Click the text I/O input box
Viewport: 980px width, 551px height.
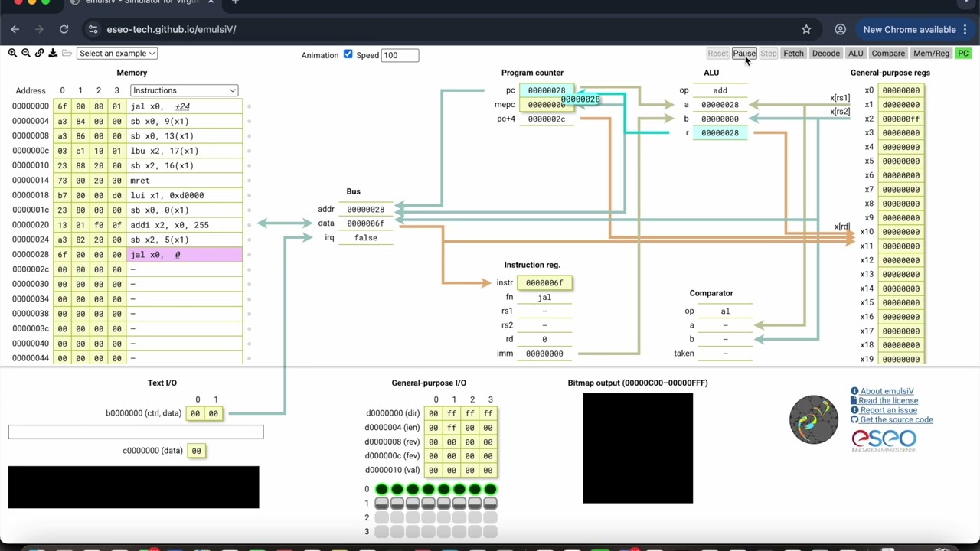pos(136,432)
